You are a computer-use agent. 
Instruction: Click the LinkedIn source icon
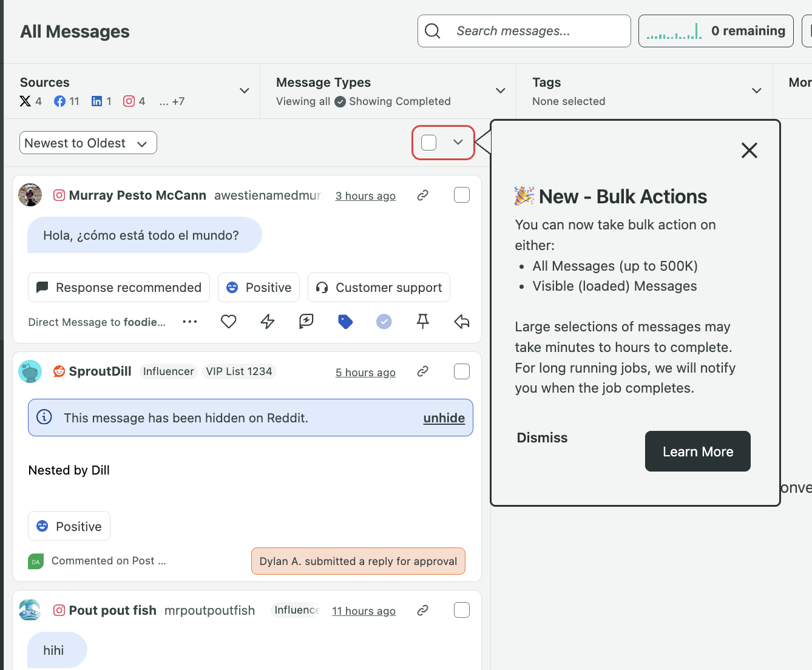(96, 101)
